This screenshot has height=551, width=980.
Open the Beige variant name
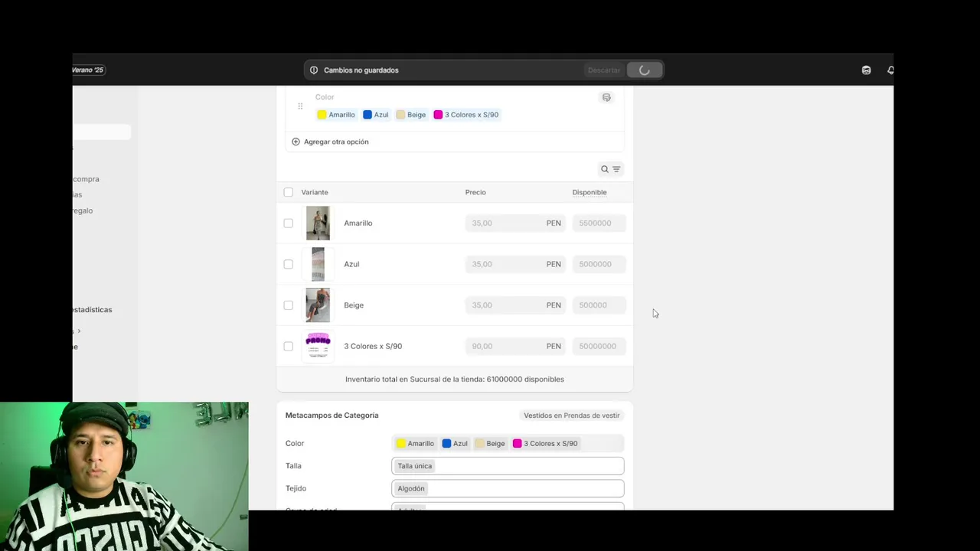point(354,305)
